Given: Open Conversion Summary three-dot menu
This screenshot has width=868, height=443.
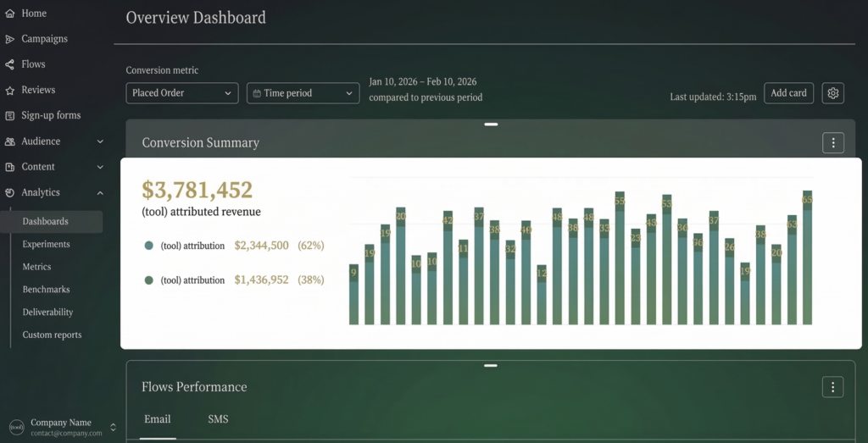Looking at the screenshot, I should click(832, 143).
